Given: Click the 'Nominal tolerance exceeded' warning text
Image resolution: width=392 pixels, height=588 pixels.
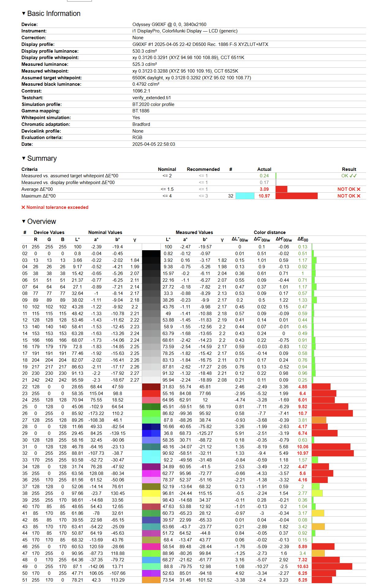Looking at the screenshot, I should click(x=57, y=207).
